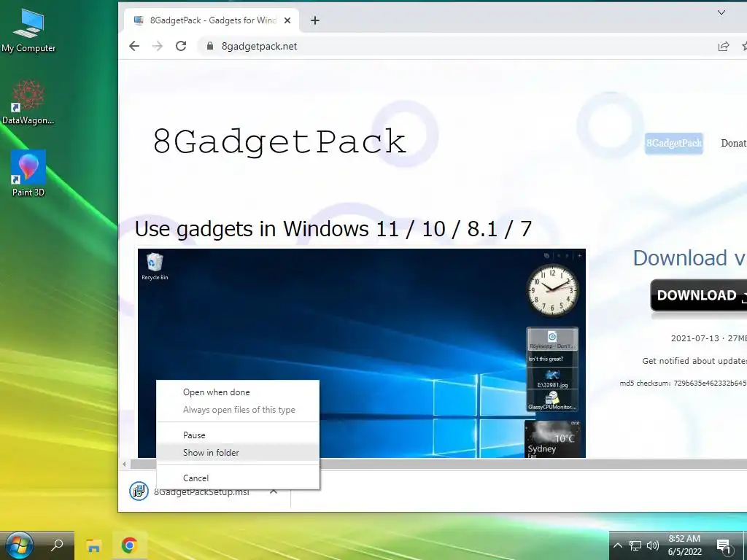
Task: Select the Paint 3D desktop shortcut
Action: pyautogui.click(x=28, y=174)
